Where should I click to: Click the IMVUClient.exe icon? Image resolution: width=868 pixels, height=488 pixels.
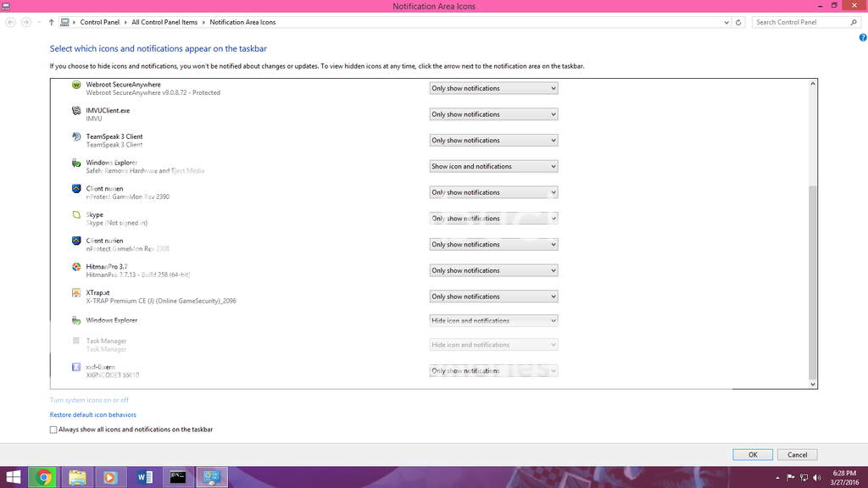[x=77, y=112]
